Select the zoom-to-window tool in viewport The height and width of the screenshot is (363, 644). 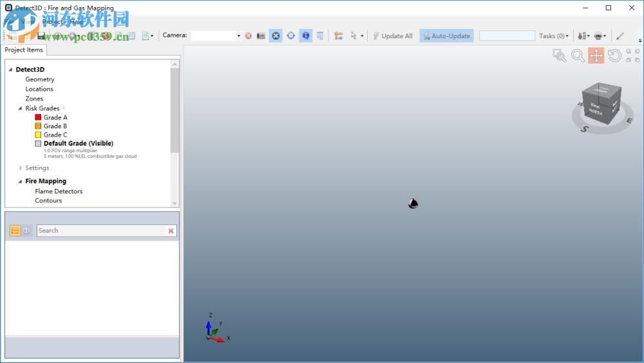pos(560,55)
